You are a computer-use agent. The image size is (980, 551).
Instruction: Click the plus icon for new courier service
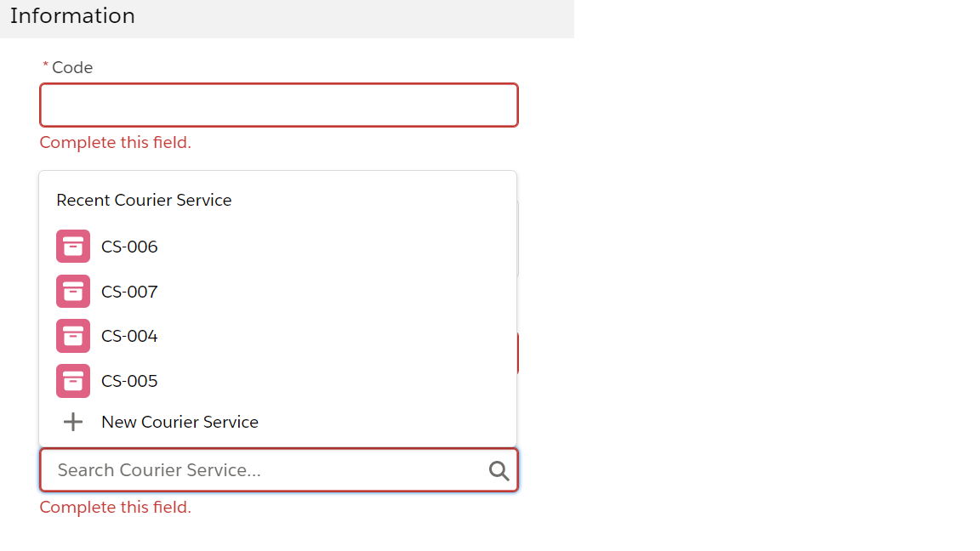[73, 422]
